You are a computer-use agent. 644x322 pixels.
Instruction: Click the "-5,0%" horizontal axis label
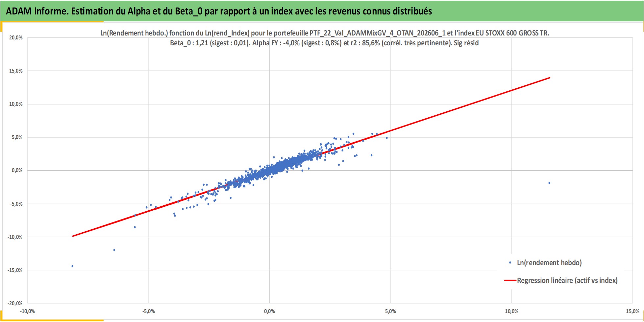(x=148, y=311)
